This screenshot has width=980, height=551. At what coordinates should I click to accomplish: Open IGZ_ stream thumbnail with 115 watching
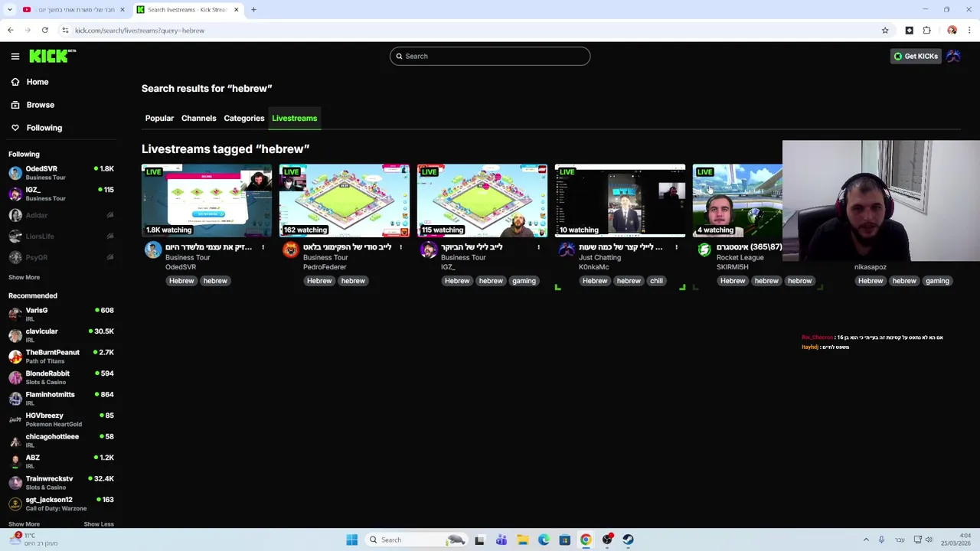click(x=482, y=200)
